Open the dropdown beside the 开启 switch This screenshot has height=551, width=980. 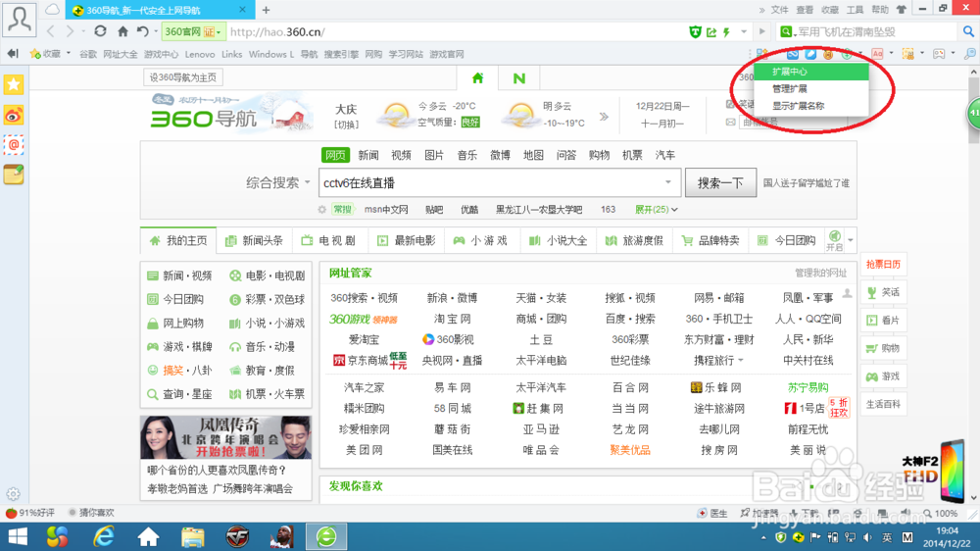click(851, 241)
